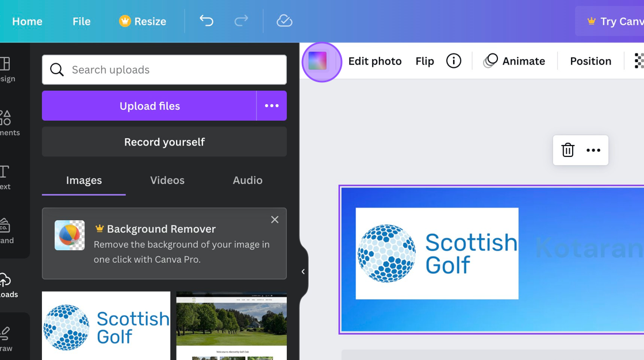Open the Text sidebar tab
This screenshot has width=644, height=360.
tap(5, 177)
